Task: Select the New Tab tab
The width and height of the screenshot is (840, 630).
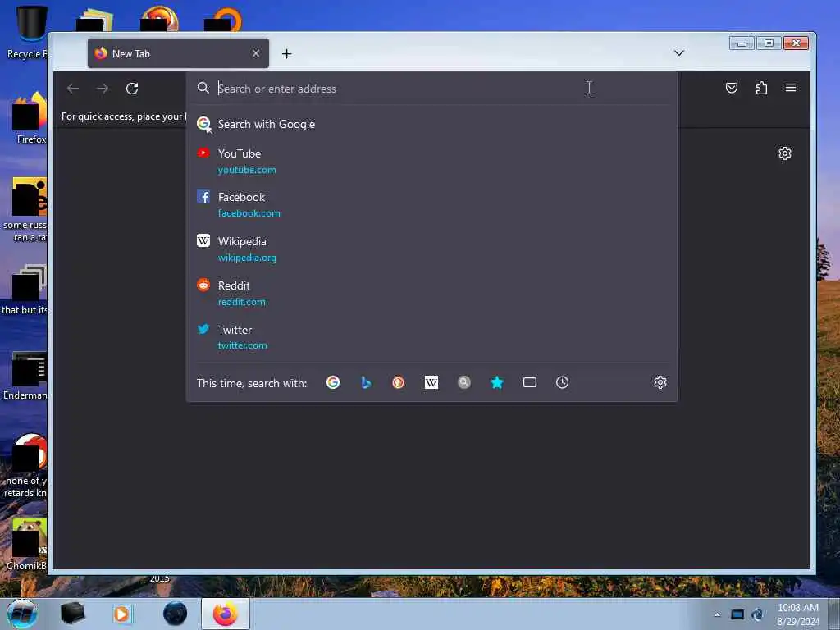Action: (x=178, y=53)
